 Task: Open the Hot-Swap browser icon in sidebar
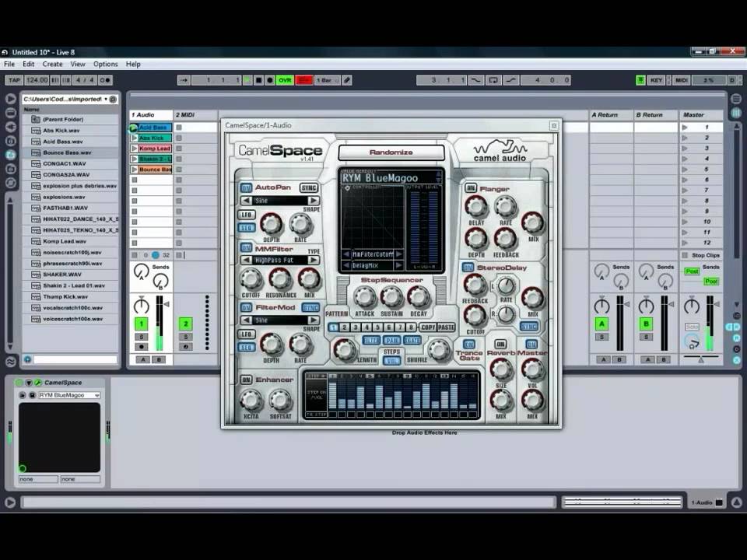point(10,183)
